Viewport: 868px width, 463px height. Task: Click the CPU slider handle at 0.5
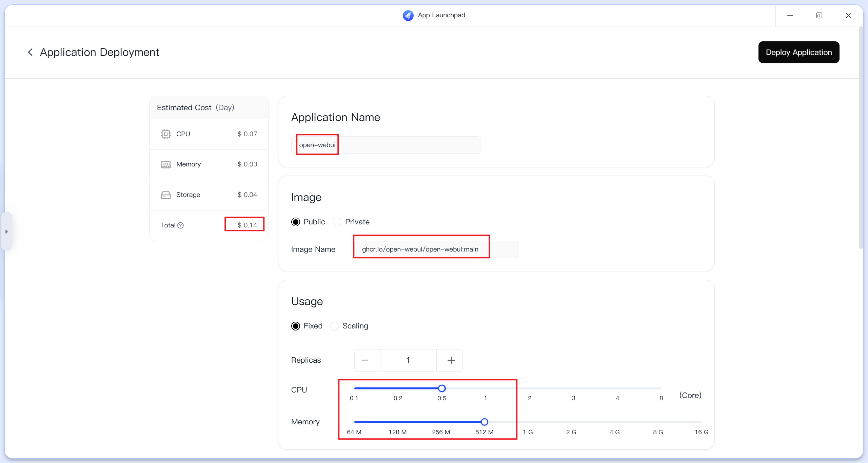click(442, 388)
